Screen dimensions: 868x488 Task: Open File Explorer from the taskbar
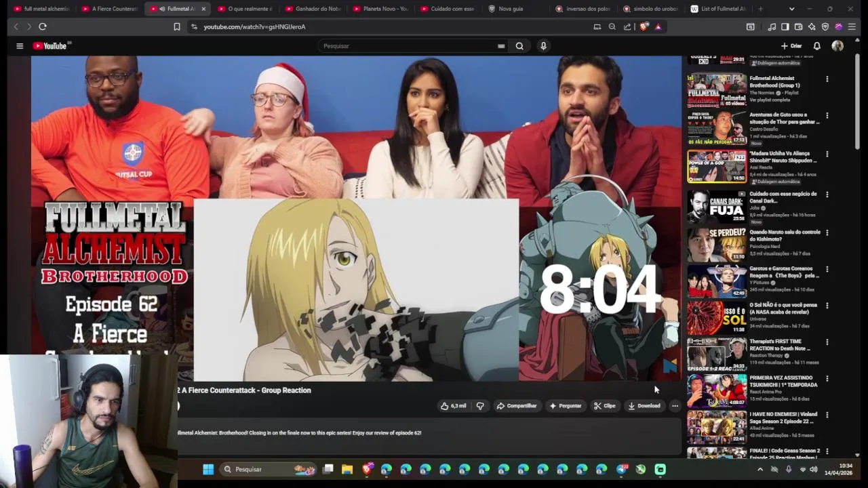[347, 469]
